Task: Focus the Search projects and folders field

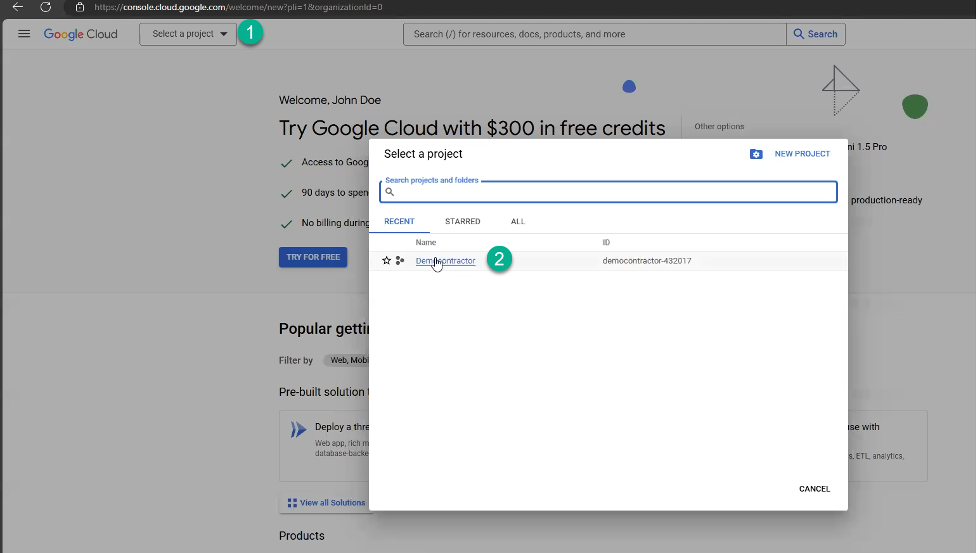Action: [609, 192]
